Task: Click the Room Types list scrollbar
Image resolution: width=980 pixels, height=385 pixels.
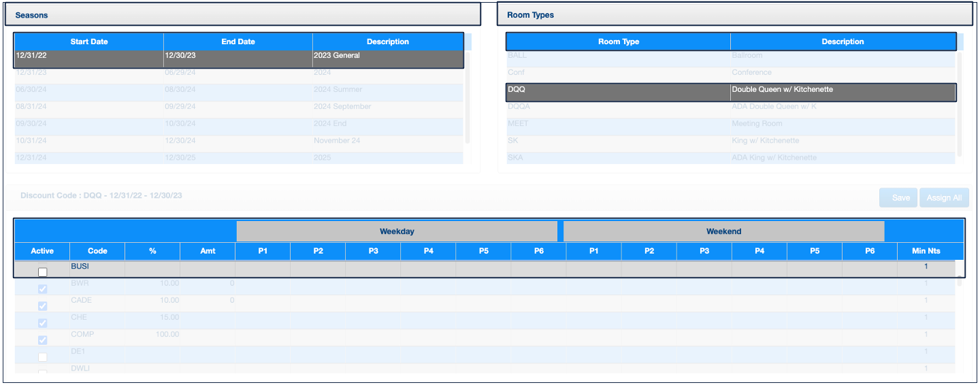Action: click(x=960, y=102)
